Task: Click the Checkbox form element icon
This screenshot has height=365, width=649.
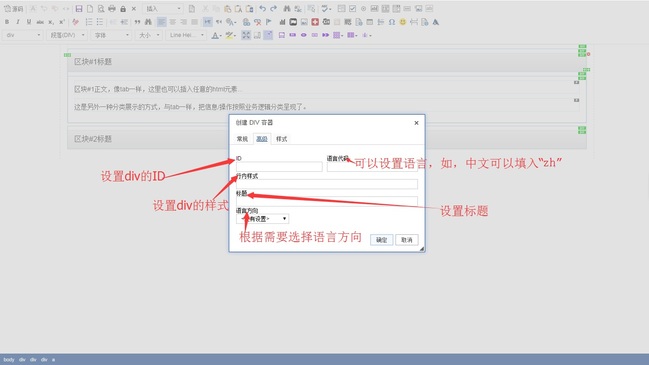Action: pos(353,9)
